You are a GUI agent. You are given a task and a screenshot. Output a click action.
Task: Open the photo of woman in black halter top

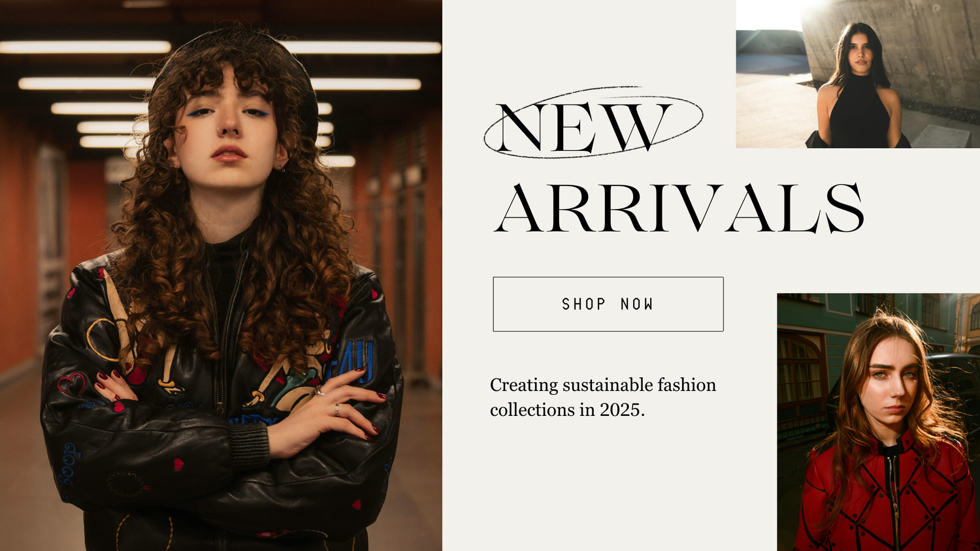[x=858, y=74]
